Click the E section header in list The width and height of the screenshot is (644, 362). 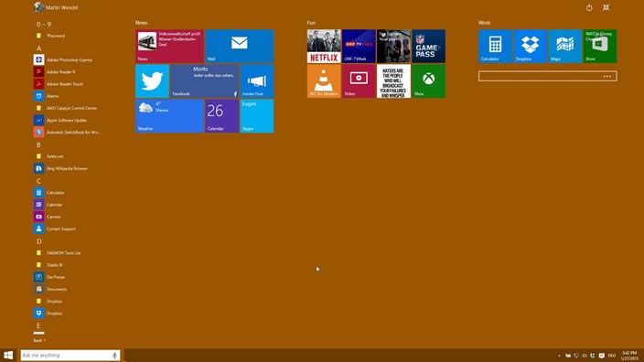pos(38,325)
